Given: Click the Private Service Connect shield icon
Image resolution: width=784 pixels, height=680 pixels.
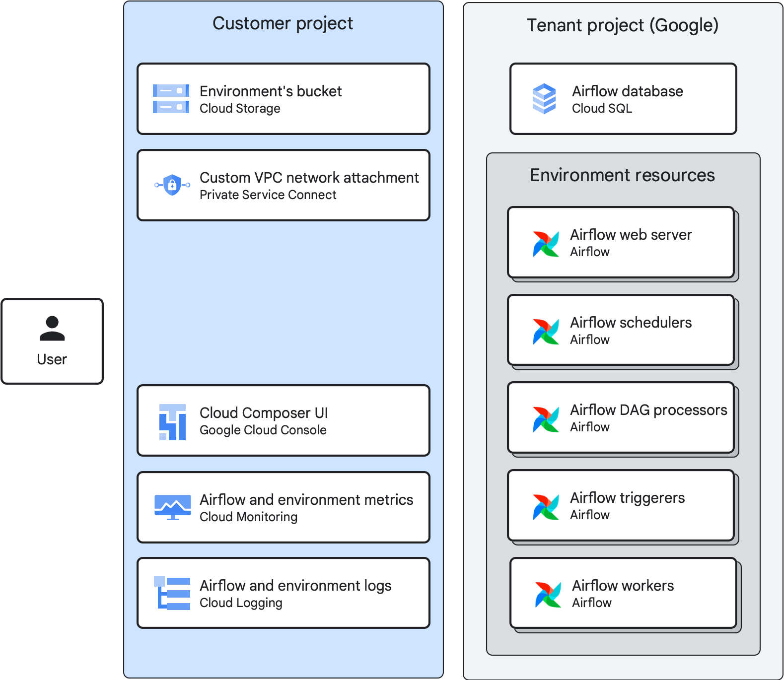Looking at the screenshot, I should pyautogui.click(x=172, y=185).
